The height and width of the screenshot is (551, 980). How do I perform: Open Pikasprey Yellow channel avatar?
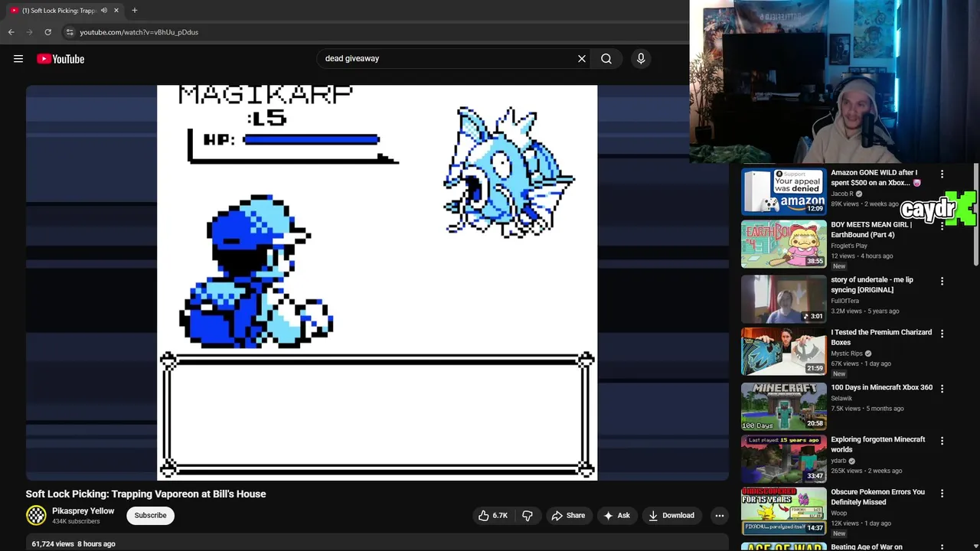[x=36, y=515]
